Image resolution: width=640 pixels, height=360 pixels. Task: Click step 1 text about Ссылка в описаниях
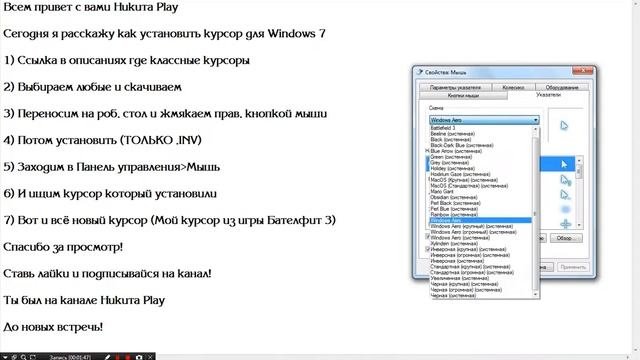pyautogui.click(x=127, y=60)
